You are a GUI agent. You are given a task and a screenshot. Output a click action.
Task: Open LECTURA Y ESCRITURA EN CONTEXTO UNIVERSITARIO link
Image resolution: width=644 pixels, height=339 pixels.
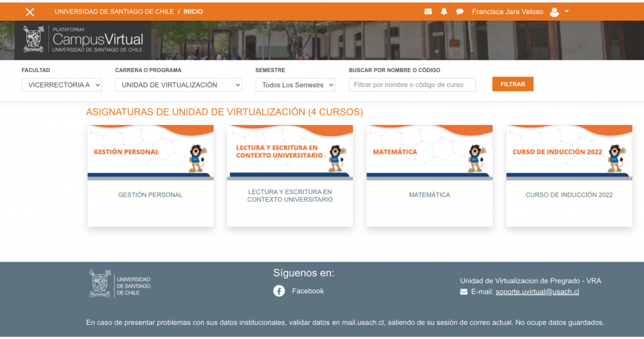tap(290, 195)
